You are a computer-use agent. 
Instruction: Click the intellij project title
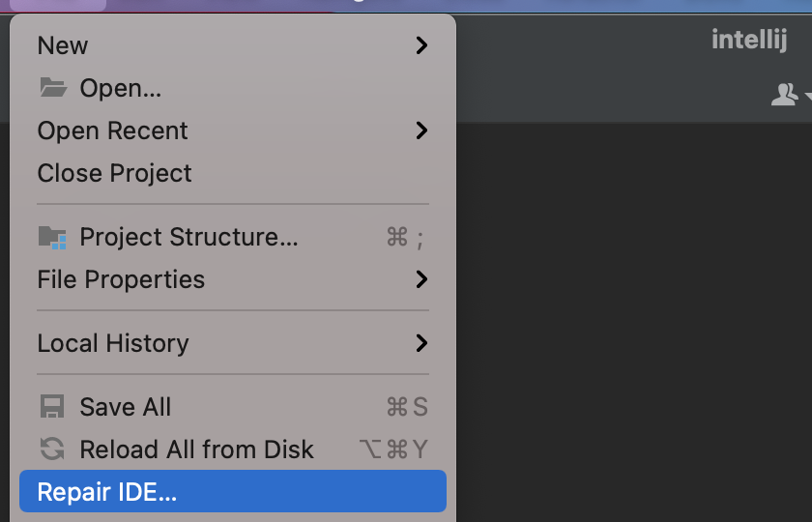point(749,40)
